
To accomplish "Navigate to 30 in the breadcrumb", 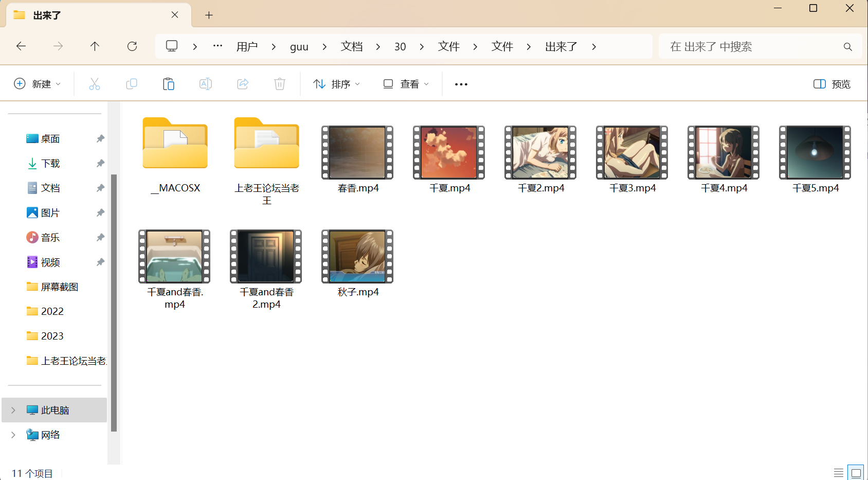I will (400, 47).
